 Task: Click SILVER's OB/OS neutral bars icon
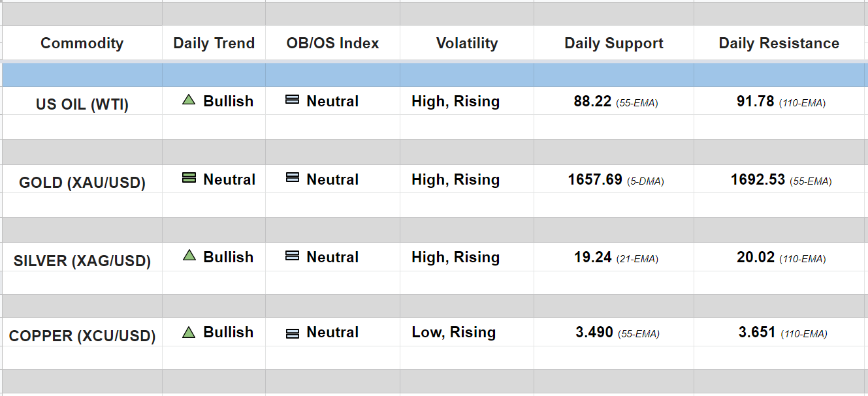pos(293,256)
